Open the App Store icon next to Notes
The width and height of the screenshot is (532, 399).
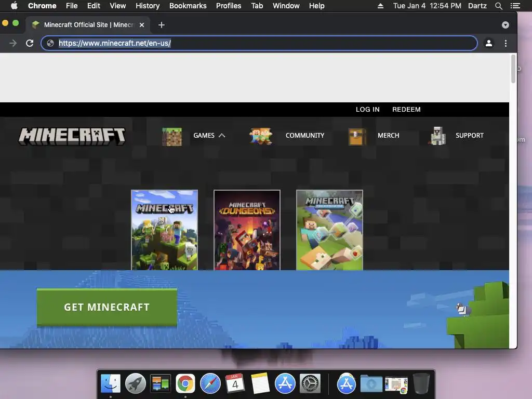pos(285,384)
